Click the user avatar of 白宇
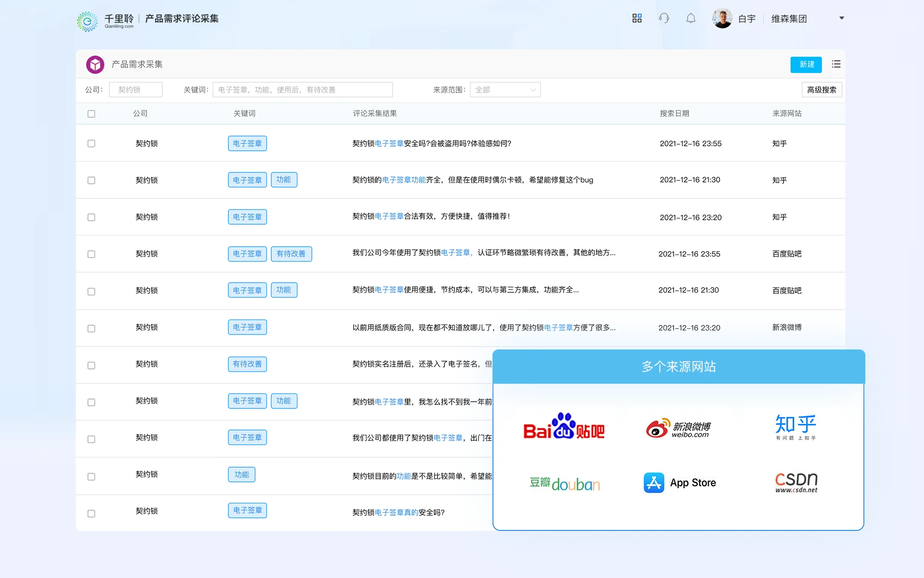The image size is (924, 578). coord(722,18)
